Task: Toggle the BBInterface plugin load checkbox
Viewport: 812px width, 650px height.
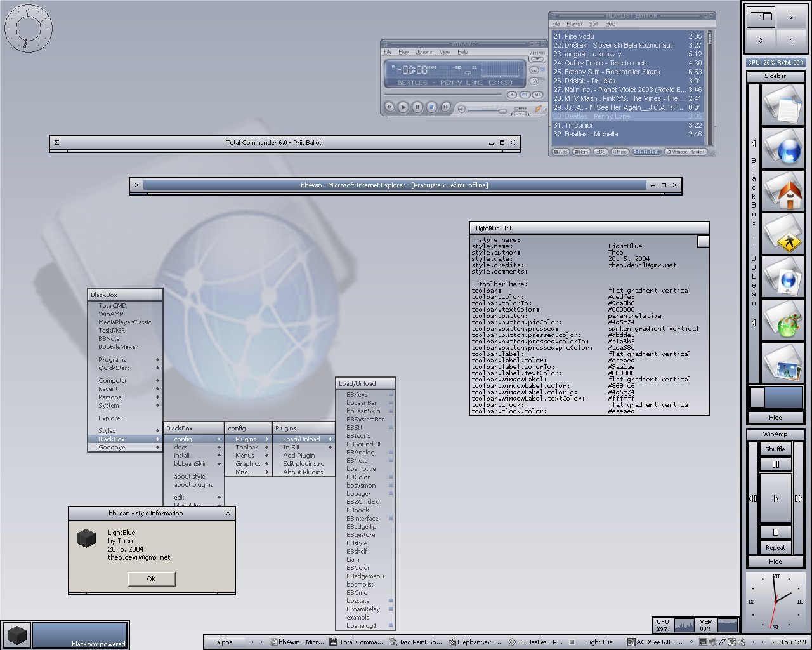Action: tap(390, 519)
